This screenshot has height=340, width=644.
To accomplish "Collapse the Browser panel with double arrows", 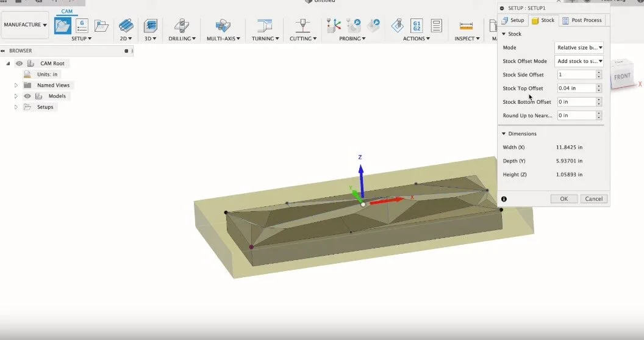I will (3, 51).
